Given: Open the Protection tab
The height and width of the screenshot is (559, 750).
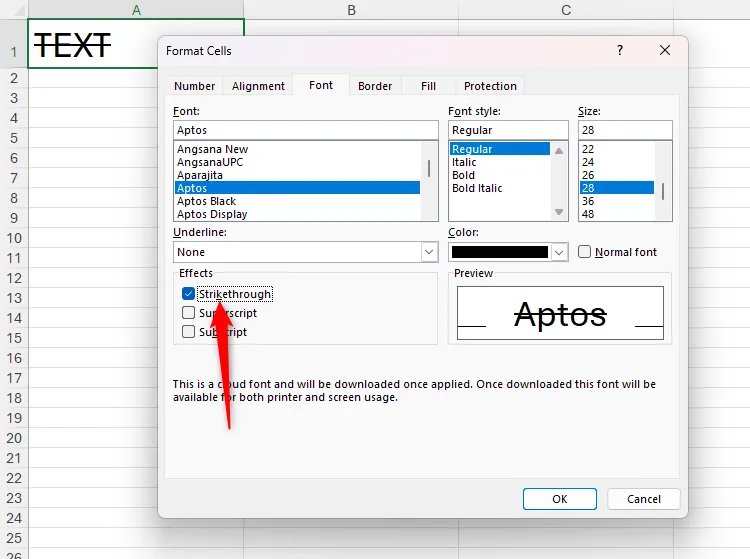Looking at the screenshot, I should point(490,86).
